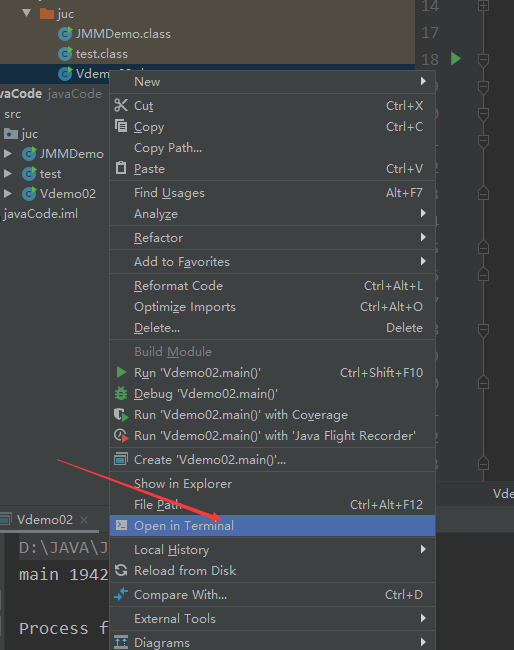
Task: Click the Open in Terminal icon
Action: (121, 525)
